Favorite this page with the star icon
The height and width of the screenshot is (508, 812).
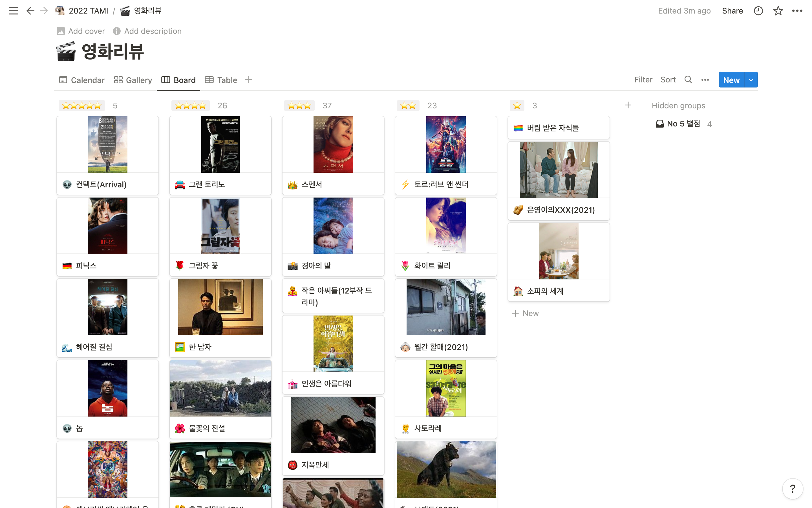pos(778,11)
